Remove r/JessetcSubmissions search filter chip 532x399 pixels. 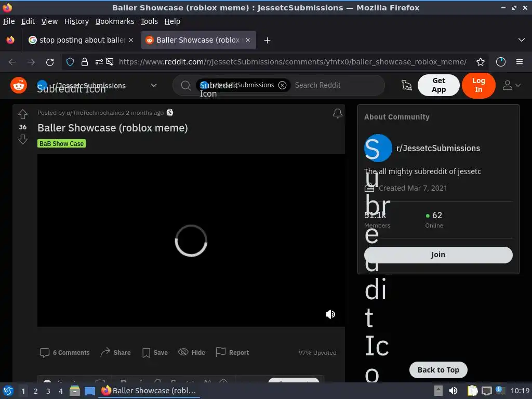click(282, 85)
